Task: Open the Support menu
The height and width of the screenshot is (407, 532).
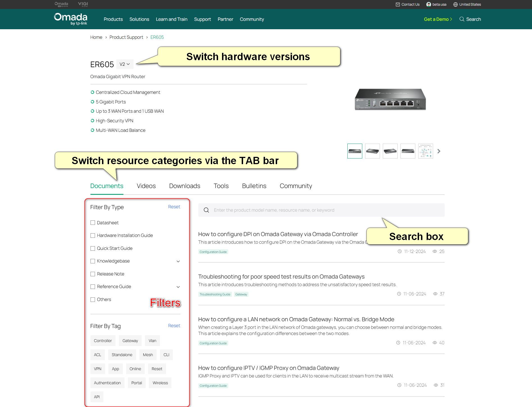Action: click(x=203, y=19)
